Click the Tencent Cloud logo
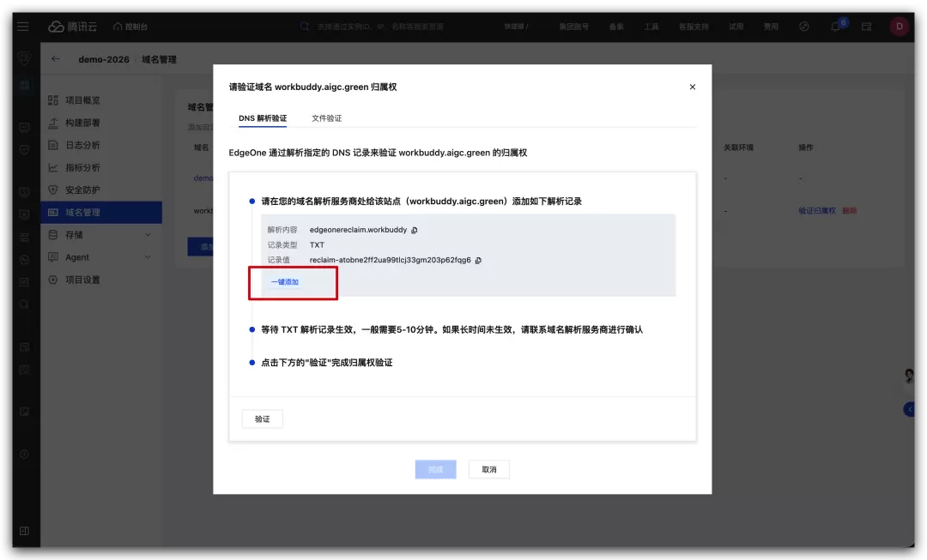Screen dimensions: 927x560 pos(72,27)
